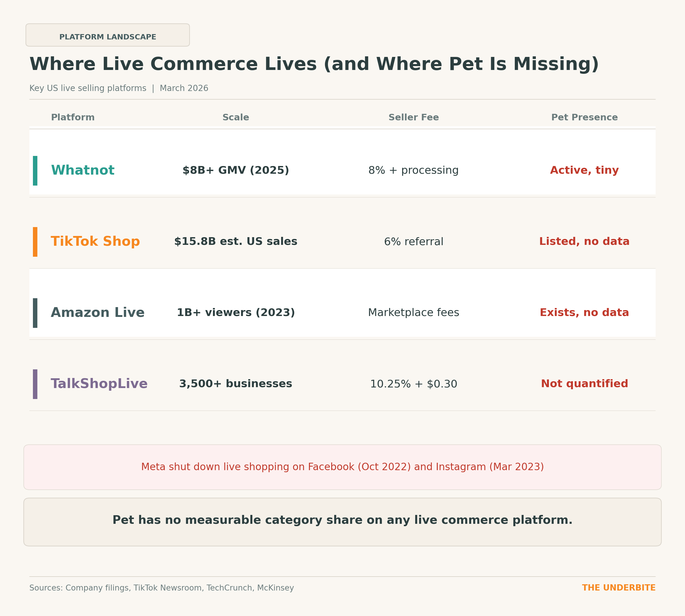Click the pet category share summary box
The image size is (685, 616).
pyautogui.click(x=342, y=522)
